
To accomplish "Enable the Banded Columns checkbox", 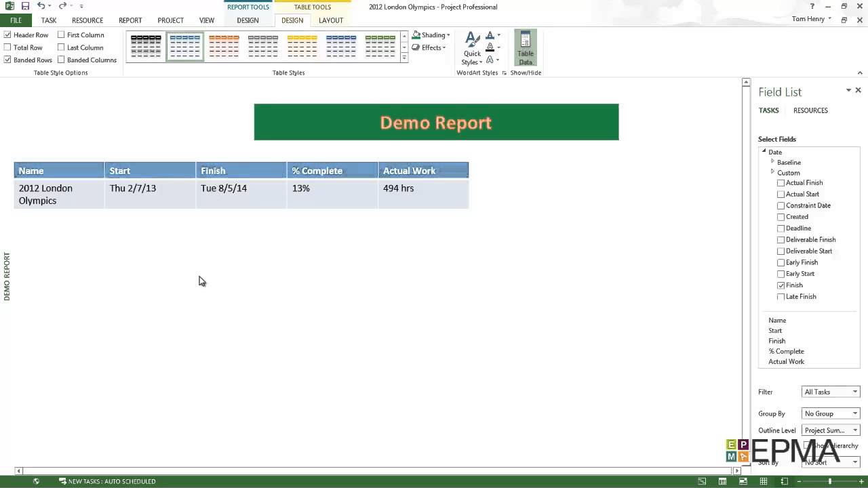I will [61, 60].
